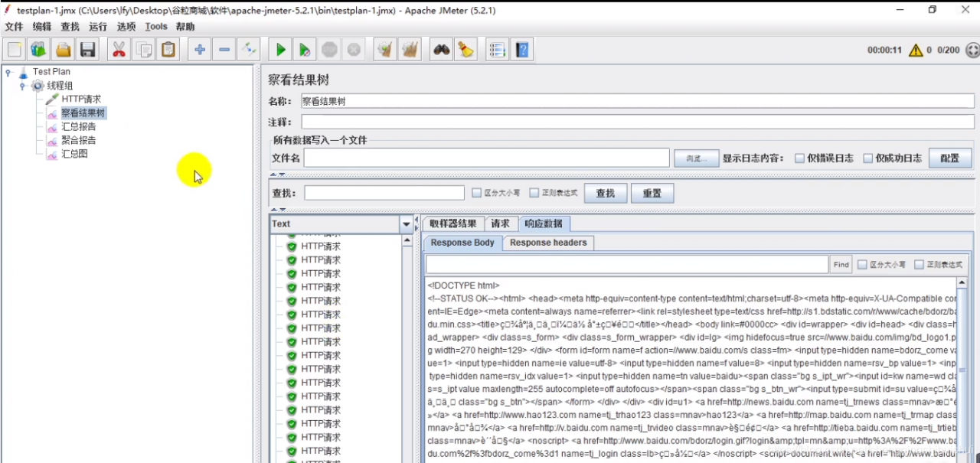Stop the running test

329,50
